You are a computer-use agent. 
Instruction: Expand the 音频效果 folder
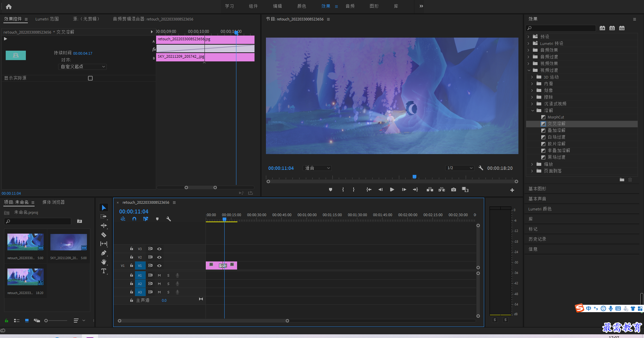(x=528, y=50)
